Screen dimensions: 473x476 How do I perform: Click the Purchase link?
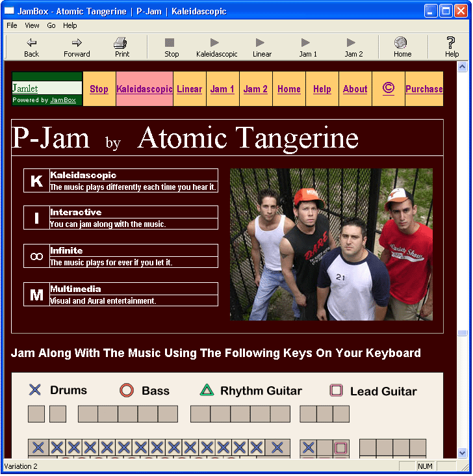424,89
